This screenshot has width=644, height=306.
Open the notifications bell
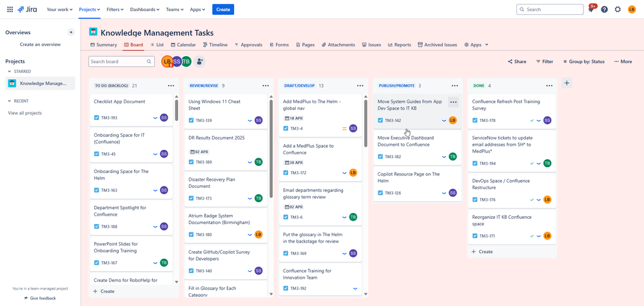point(591,10)
